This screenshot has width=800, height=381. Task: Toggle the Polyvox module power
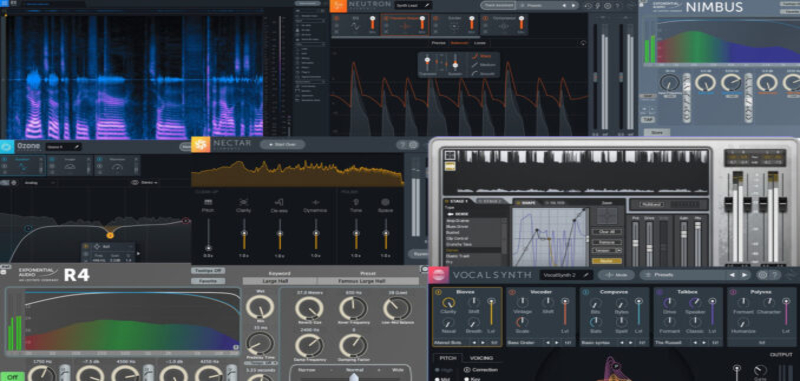click(x=733, y=292)
